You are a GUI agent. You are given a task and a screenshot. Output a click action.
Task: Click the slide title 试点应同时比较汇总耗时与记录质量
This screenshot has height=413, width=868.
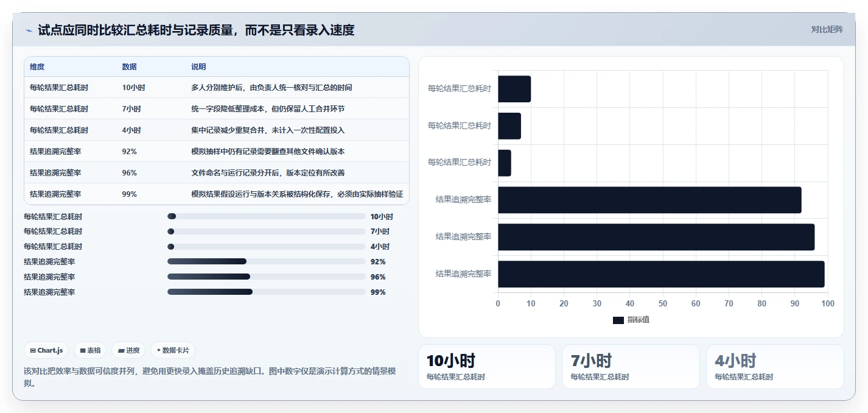(x=196, y=30)
